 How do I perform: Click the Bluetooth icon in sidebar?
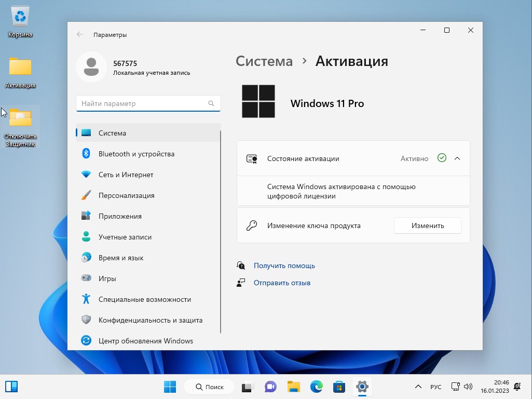click(x=86, y=153)
